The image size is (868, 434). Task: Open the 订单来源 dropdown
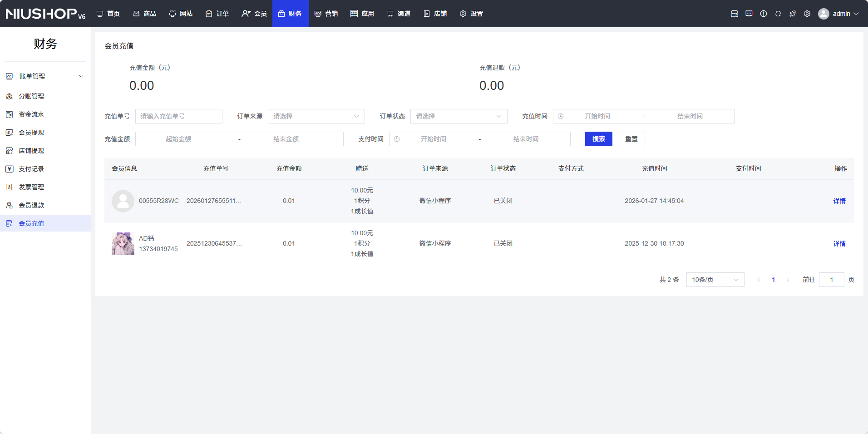316,116
